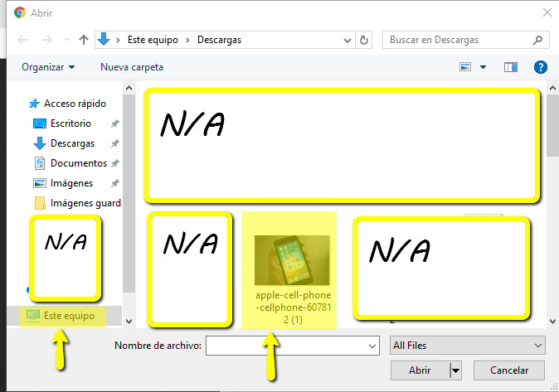
Task: Click Nueva carpeta
Action: [132, 67]
